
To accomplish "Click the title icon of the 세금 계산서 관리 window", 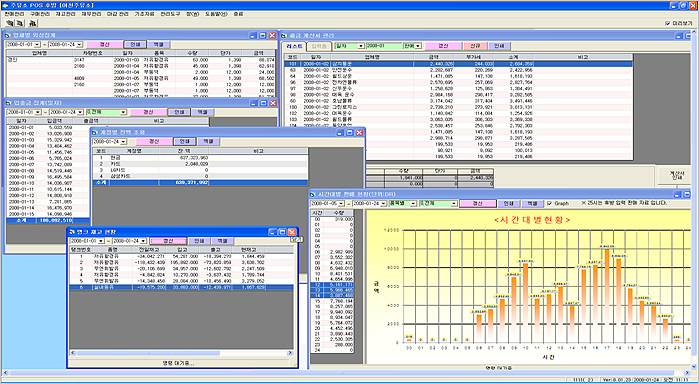I will tap(283, 35).
